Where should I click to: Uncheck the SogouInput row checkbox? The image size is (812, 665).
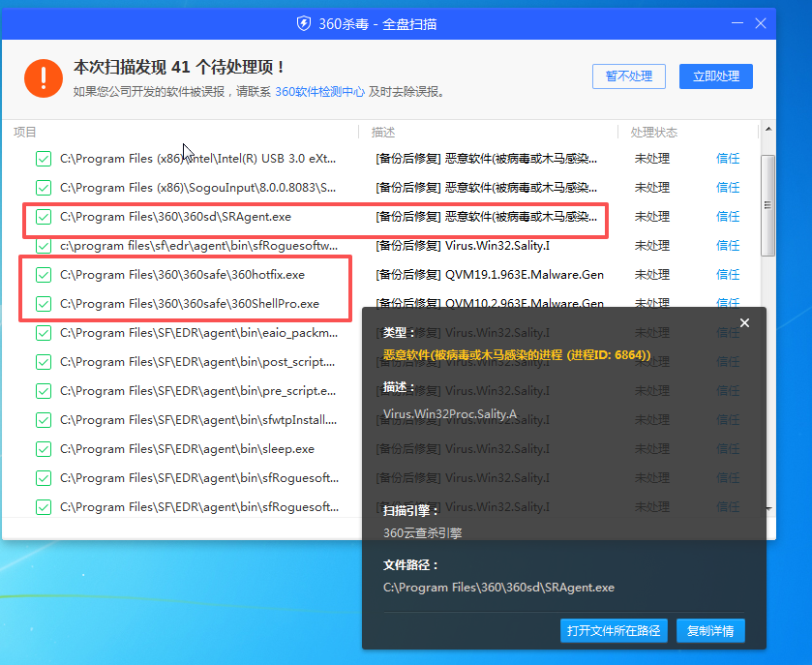click(x=43, y=188)
